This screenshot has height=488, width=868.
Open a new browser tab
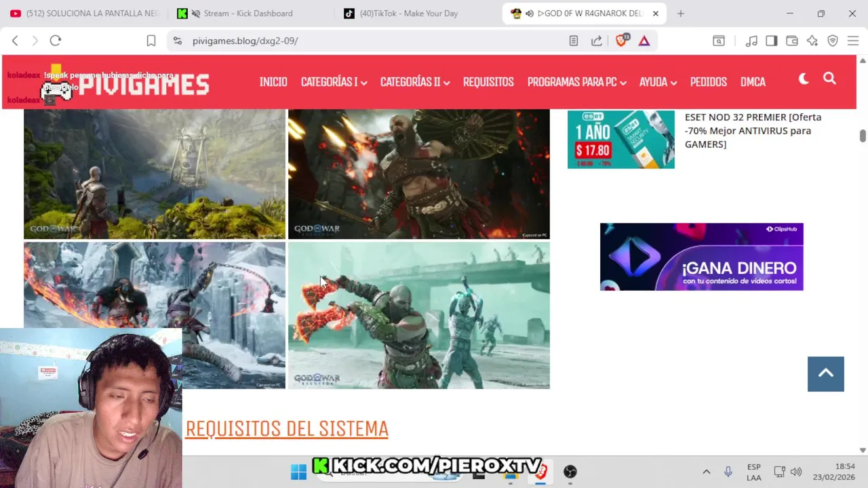(681, 14)
